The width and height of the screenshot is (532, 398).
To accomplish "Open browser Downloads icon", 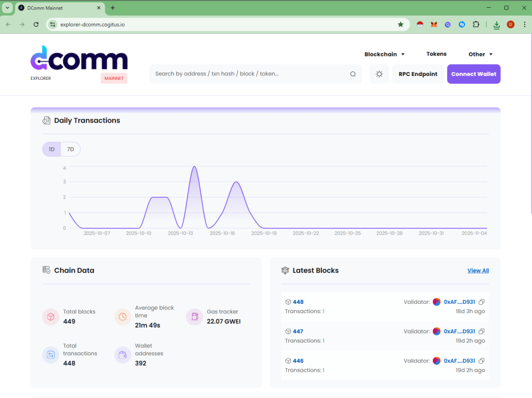I will 497,25.
